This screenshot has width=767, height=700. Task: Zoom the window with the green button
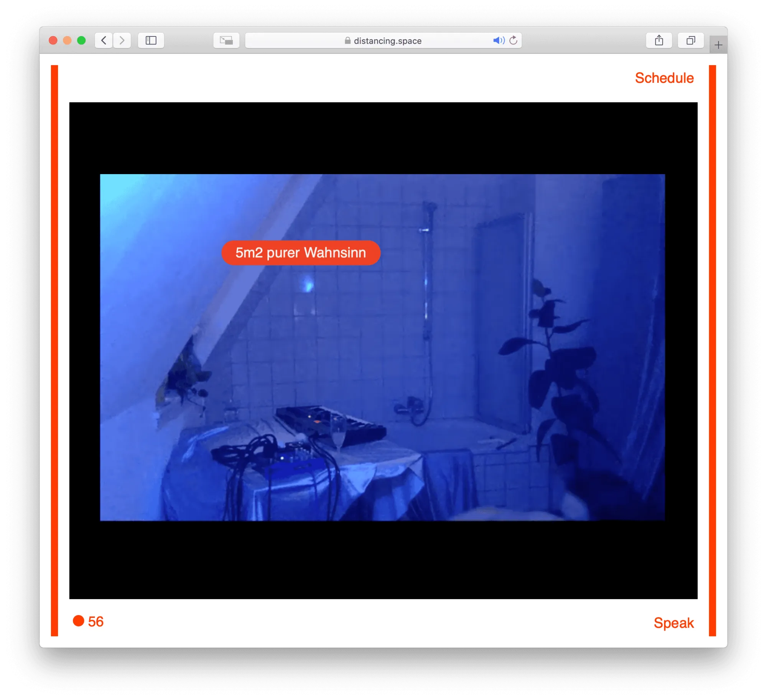coord(81,40)
